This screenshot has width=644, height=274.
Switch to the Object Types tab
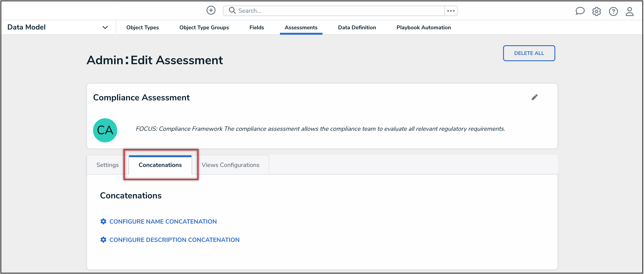click(142, 27)
